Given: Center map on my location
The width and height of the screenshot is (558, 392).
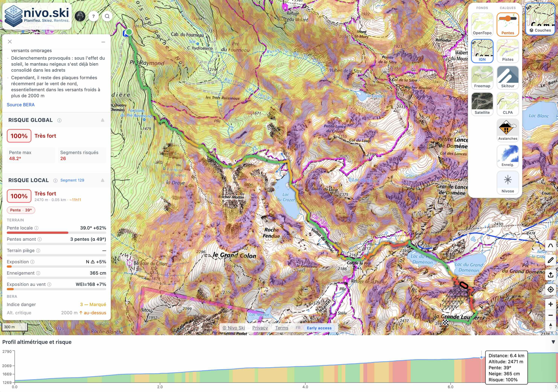Looking at the screenshot, I should tap(550, 289).
